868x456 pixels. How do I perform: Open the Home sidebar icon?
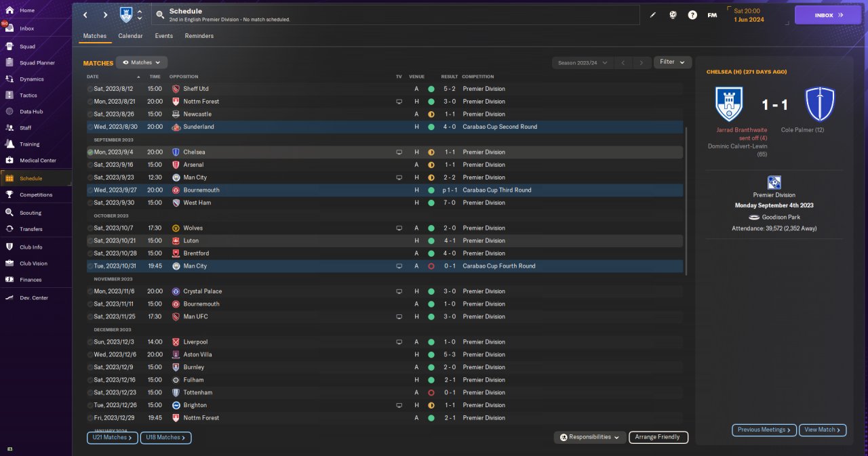[x=9, y=10]
